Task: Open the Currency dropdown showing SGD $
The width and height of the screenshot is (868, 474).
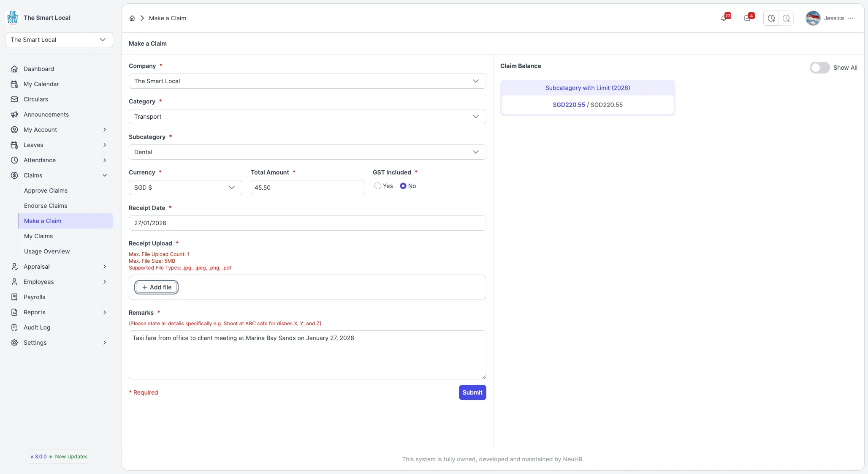Action: click(185, 188)
